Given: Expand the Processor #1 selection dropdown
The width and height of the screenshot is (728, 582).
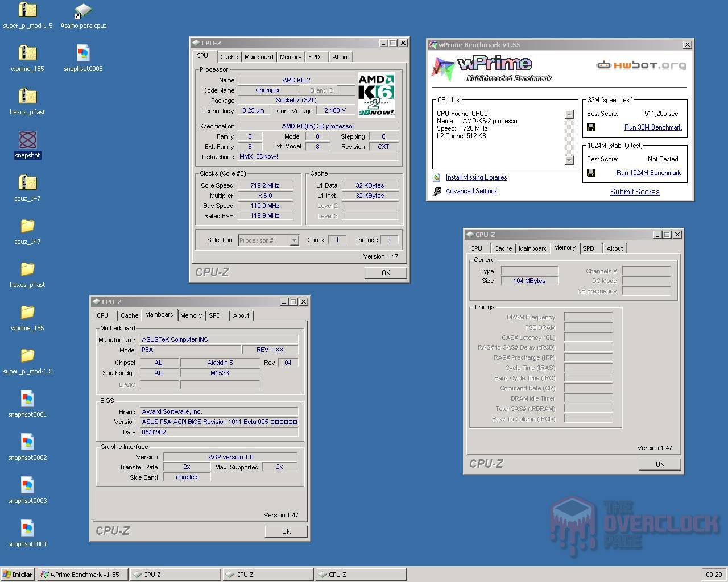Looking at the screenshot, I should (294, 240).
